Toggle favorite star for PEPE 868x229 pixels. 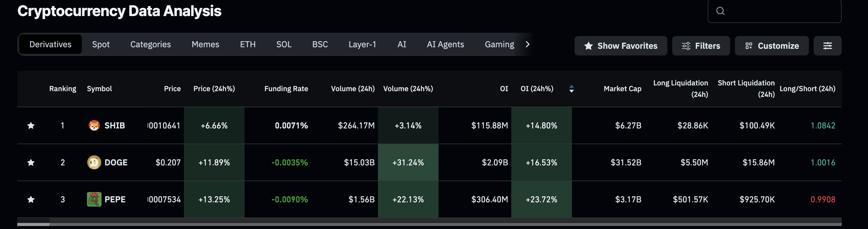click(31, 200)
